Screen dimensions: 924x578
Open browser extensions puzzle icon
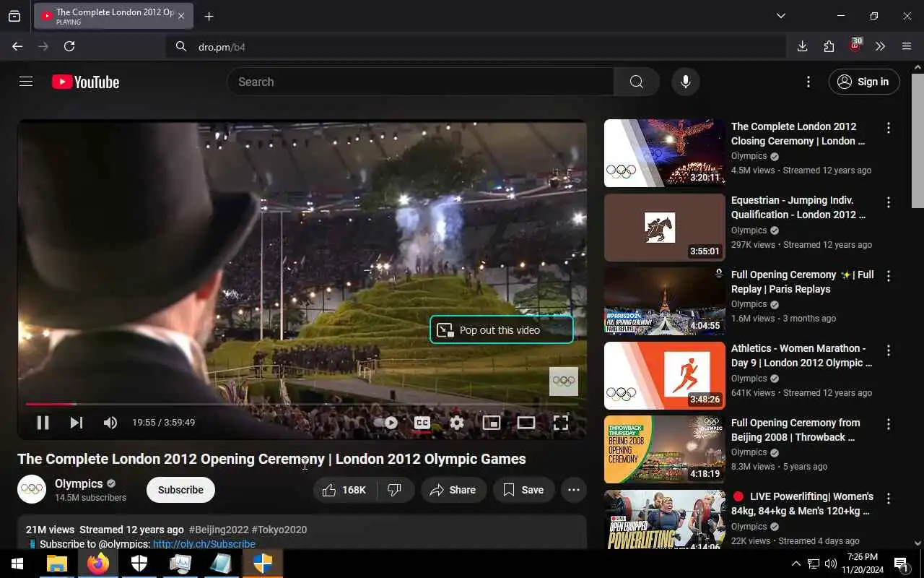(x=829, y=46)
